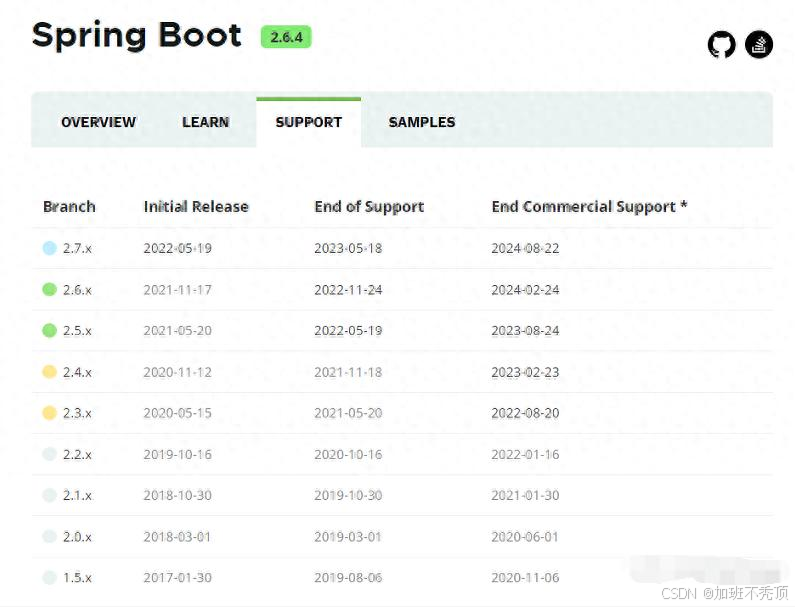Click commercial support date 2023-08-24
Image resolution: width=795 pixels, height=607 pixels.
pos(525,331)
